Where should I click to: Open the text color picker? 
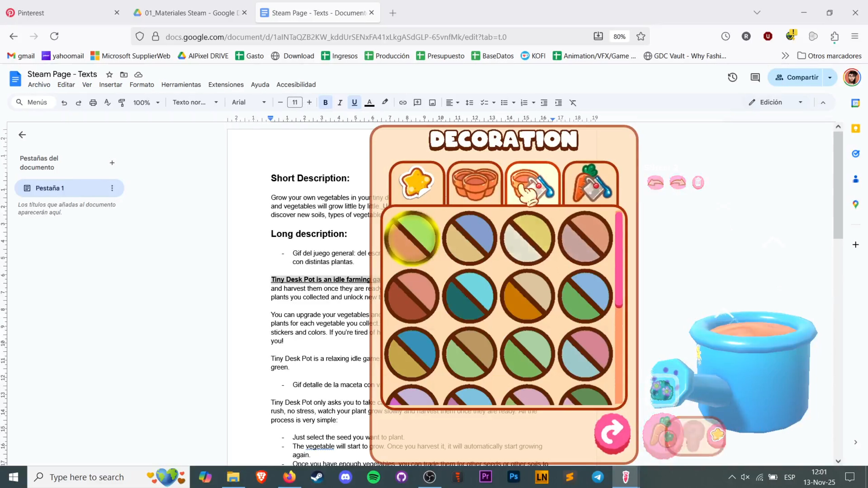369,102
